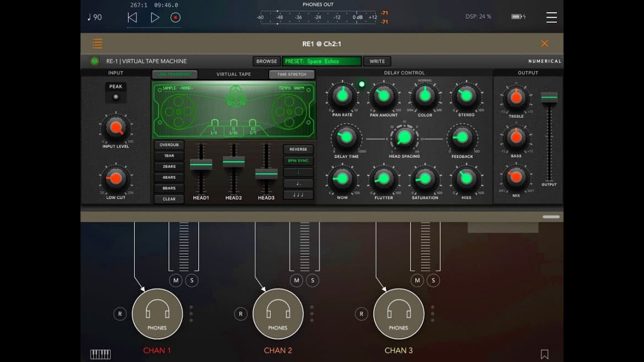The width and height of the screenshot is (644, 362).
Task: Click the WRITE preset button
Action: [377, 61]
